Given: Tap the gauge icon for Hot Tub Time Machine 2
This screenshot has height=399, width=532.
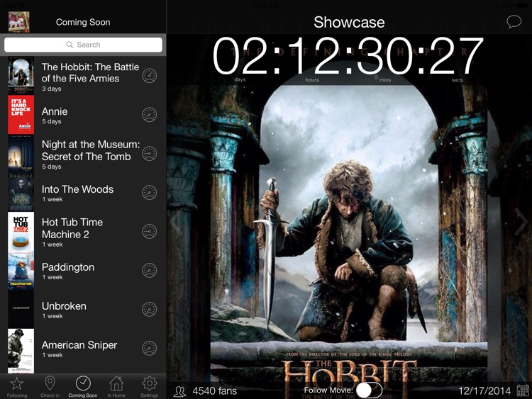Looking at the screenshot, I should [149, 232].
